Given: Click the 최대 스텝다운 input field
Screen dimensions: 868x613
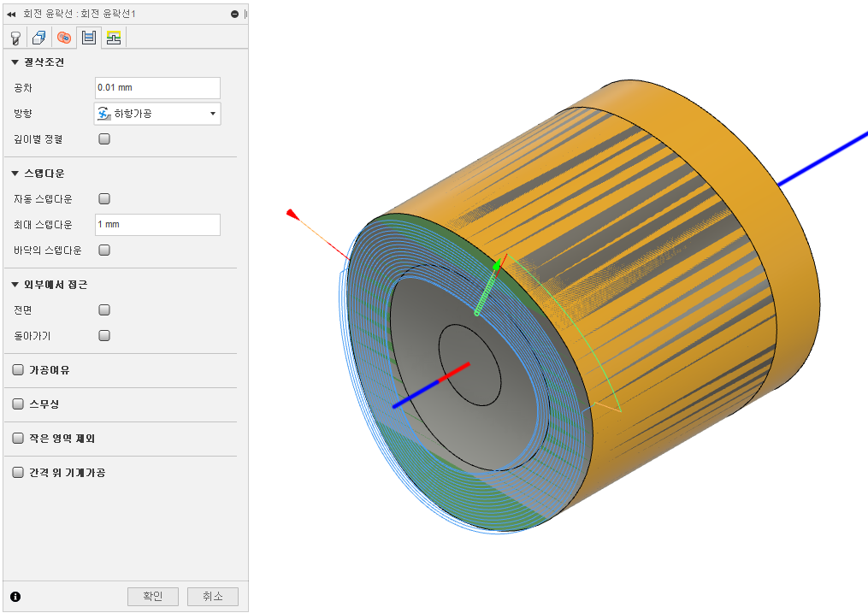Looking at the screenshot, I should pos(157,225).
